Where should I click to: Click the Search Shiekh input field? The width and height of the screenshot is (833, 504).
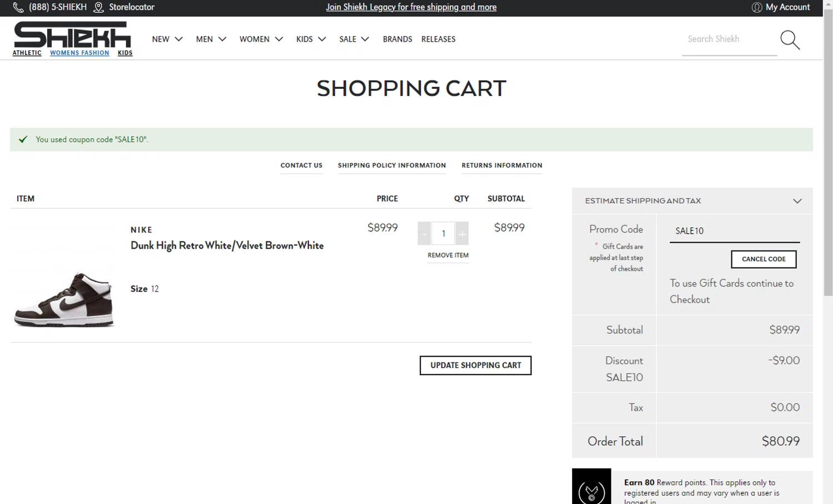[729, 39]
